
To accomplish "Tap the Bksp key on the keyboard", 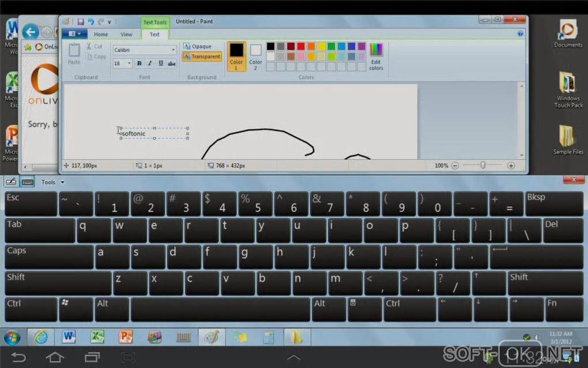I will coord(554,204).
